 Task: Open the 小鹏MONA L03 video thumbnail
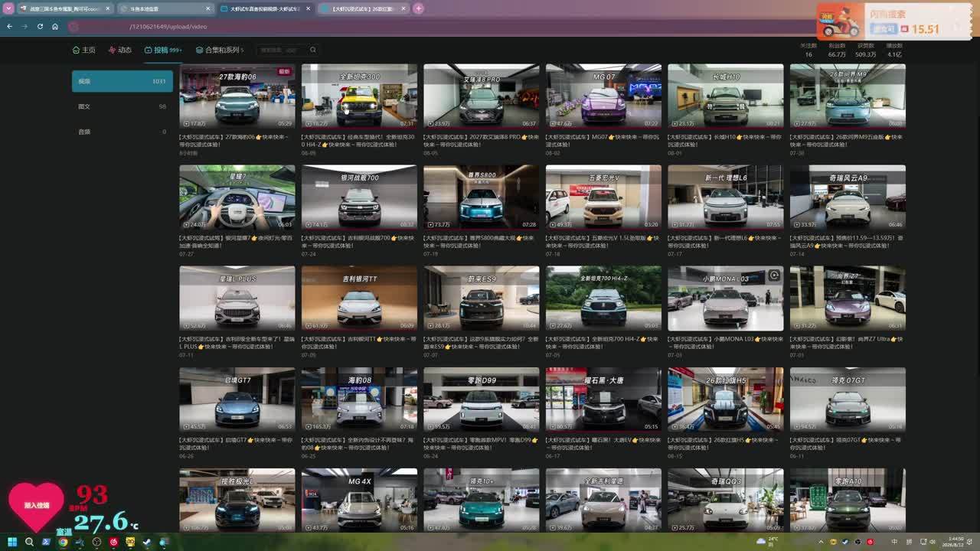click(x=726, y=298)
